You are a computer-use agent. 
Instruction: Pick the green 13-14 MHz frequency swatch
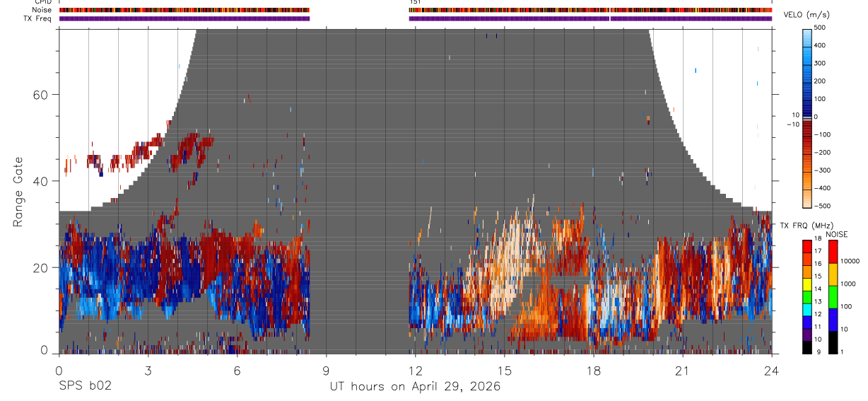[x=807, y=297]
